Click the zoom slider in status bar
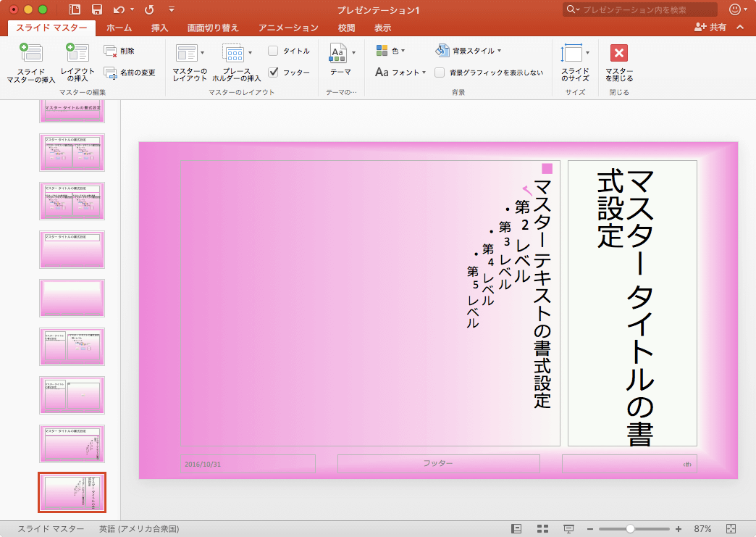756x537 pixels. coord(631,528)
